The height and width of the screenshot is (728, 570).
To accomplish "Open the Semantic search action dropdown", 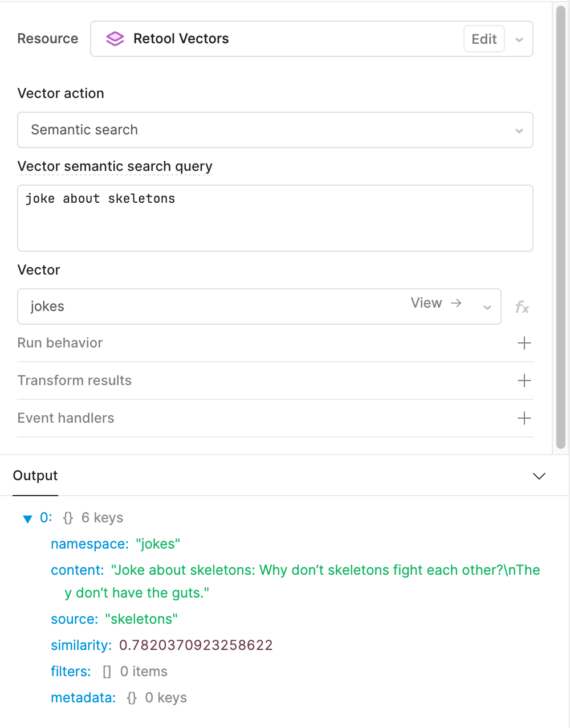I will pyautogui.click(x=275, y=130).
